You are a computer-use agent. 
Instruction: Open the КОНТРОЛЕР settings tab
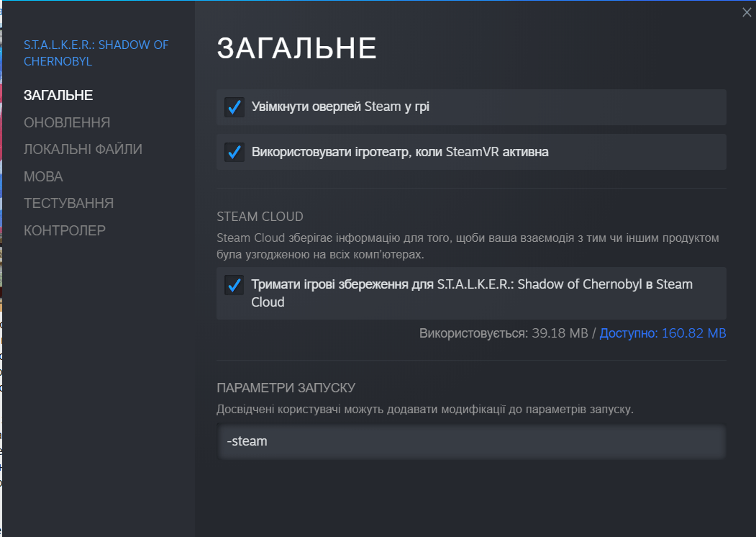[65, 230]
